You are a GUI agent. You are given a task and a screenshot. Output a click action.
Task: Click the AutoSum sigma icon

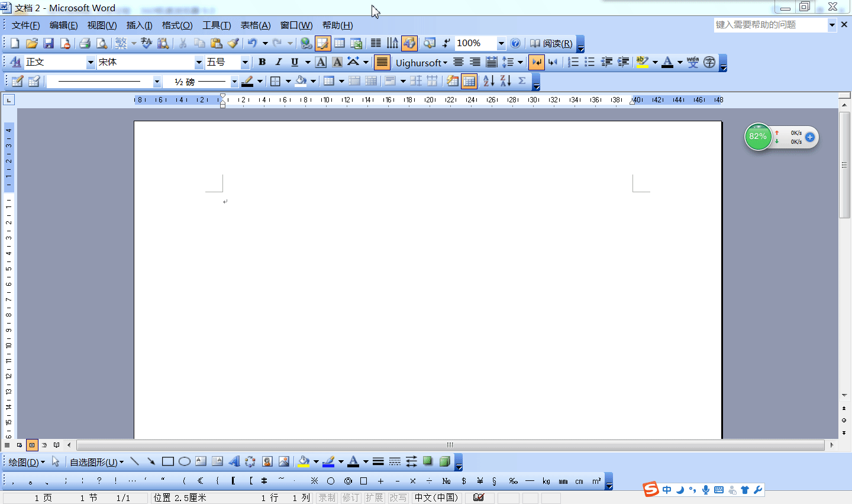pos(522,81)
